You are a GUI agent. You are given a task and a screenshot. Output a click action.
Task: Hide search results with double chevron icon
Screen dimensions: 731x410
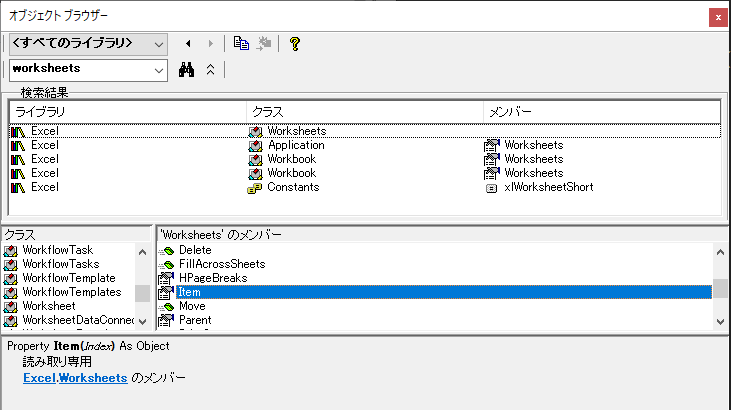(211, 70)
